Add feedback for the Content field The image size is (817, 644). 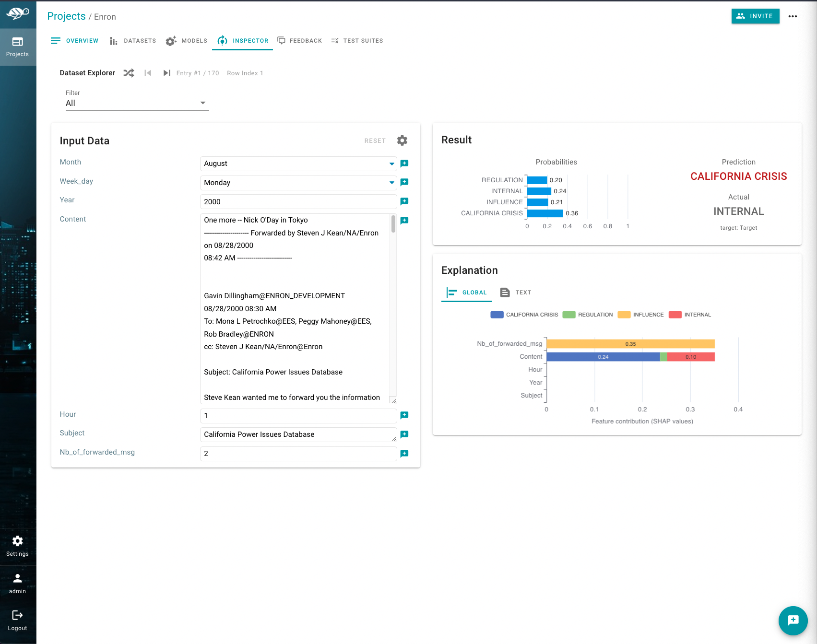(x=404, y=221)
